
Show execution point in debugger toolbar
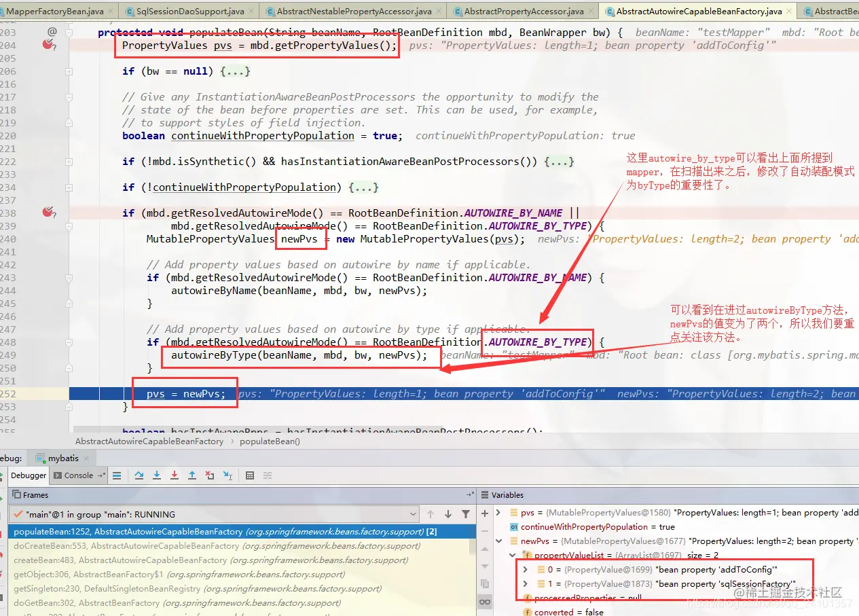(117, 475)
